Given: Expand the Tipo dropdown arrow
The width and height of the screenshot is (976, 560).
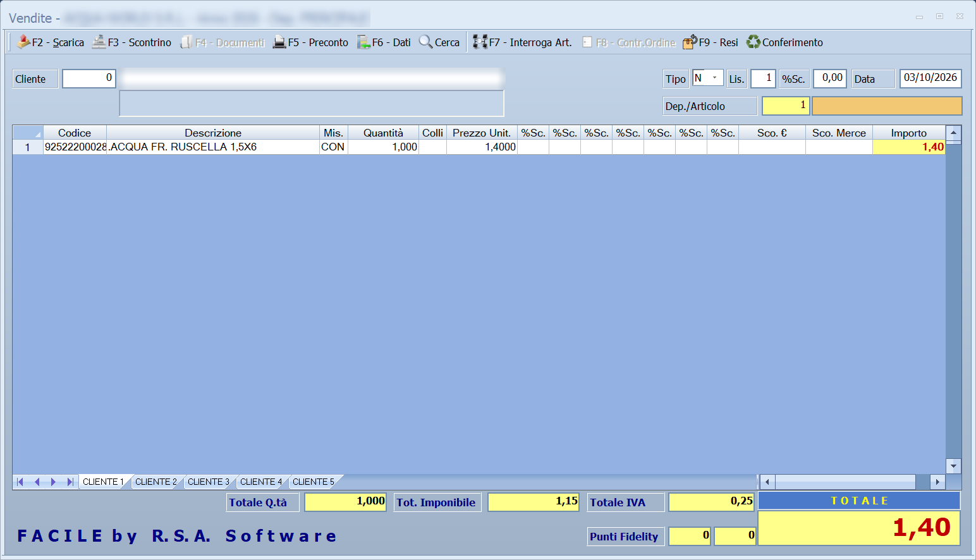Looking at the screenshot, I should point(715,78).
